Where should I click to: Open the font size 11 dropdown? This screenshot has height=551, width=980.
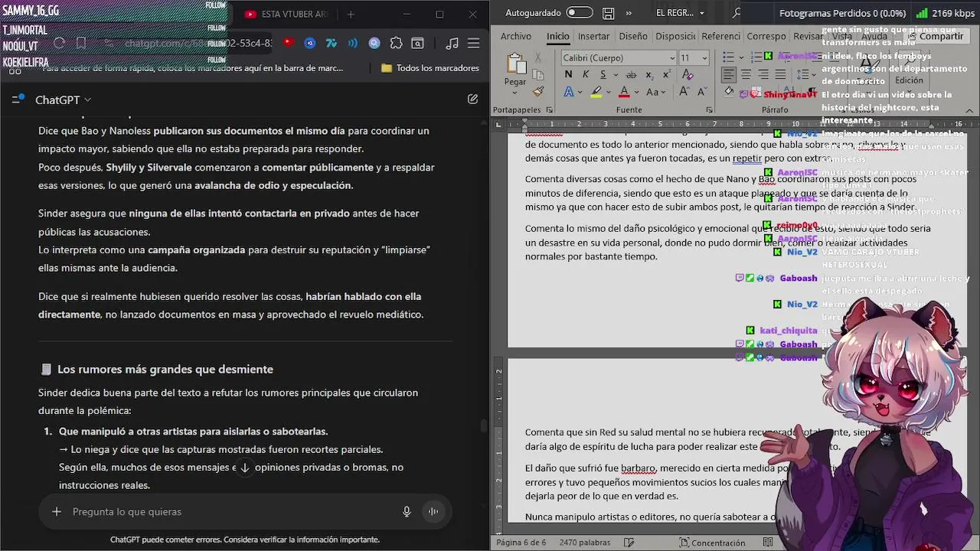tap(704, 58)
